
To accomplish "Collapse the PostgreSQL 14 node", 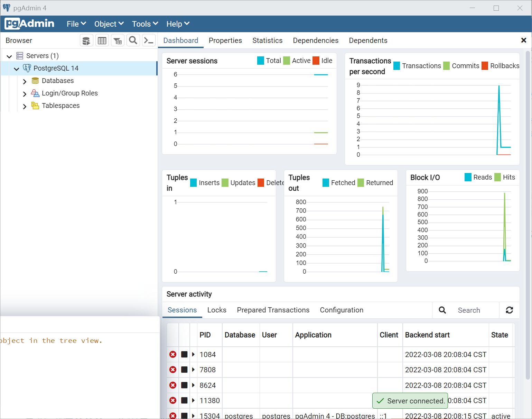I will (16, 69).
